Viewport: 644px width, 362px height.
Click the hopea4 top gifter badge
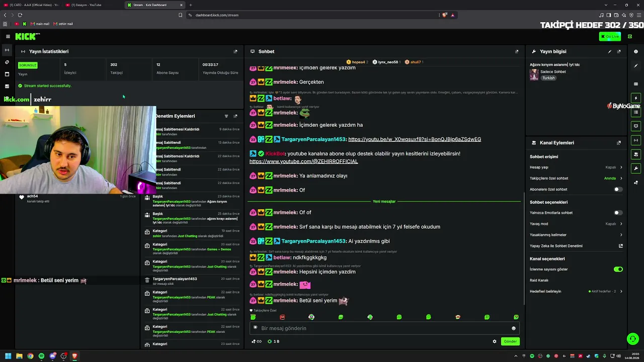tap(357, 62)
